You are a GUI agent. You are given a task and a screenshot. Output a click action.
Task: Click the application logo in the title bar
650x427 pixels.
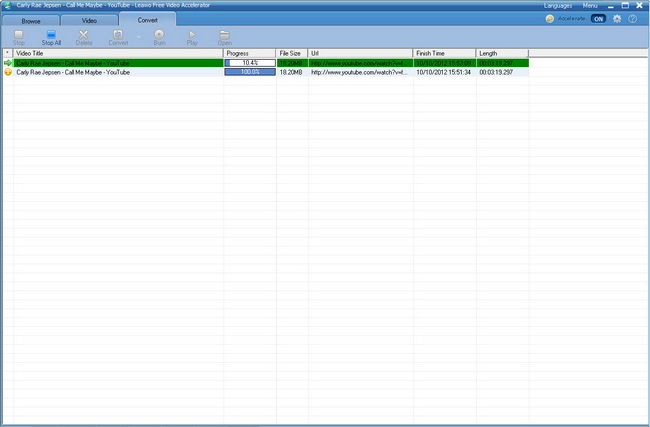click(8, 5)
